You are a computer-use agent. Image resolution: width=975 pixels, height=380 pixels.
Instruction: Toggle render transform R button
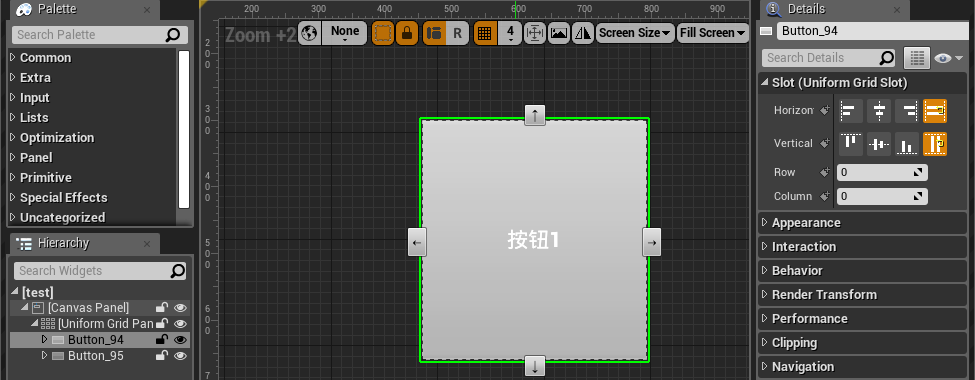(457, 33)
